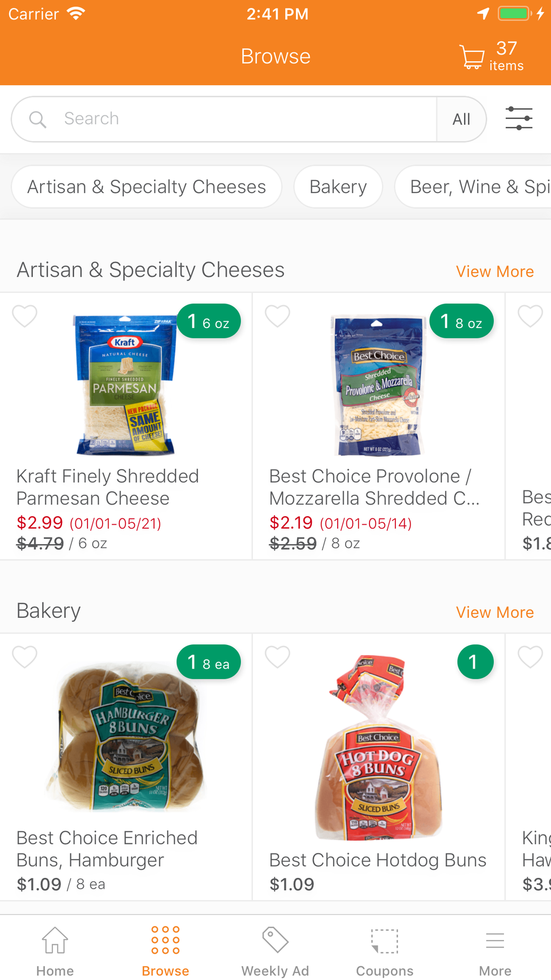View More Bakery items
Image resolution: width=551 pixels, height=980 pixels.
[494, 612]
